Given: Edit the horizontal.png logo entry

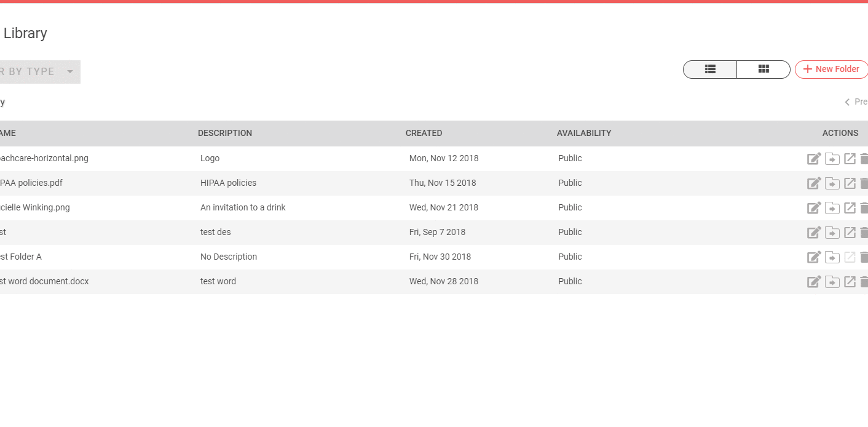Looking at the screenshot, I should point(814,159).
